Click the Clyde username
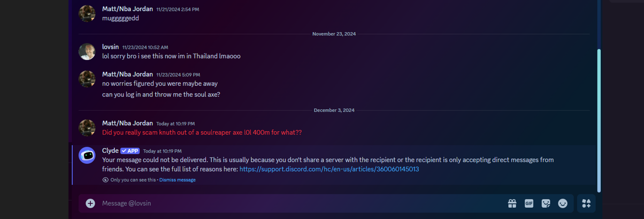This screenshot has height=219, width=644. pyautogui.click(x=110, y=151)
